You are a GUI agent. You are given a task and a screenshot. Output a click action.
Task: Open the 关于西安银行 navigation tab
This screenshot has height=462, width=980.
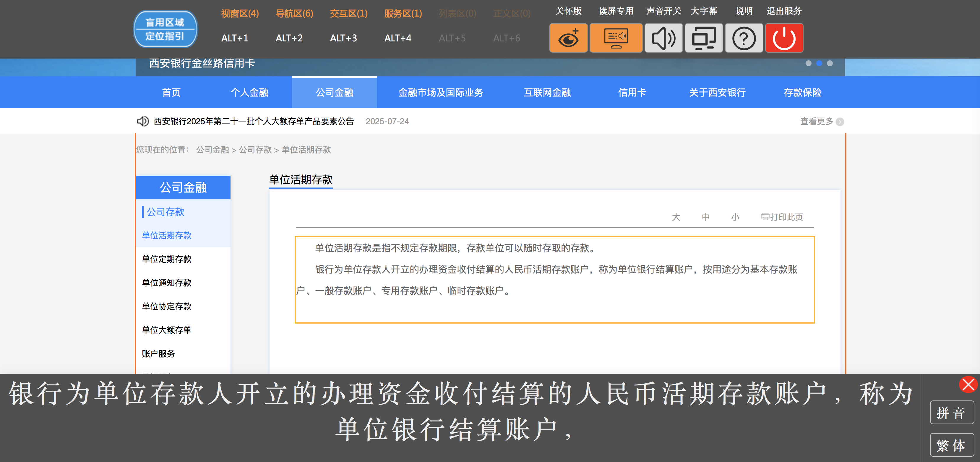point(717,93)
